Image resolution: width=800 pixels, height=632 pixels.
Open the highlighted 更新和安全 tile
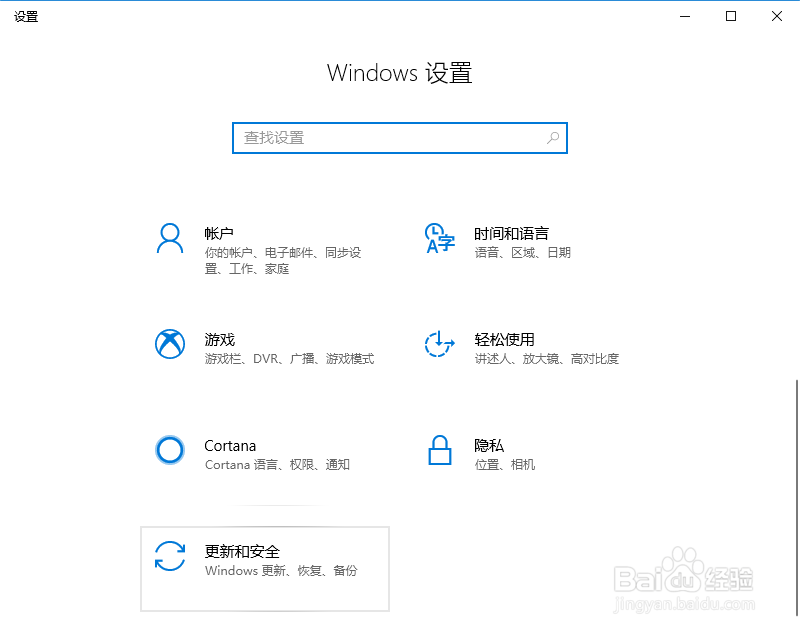[x=265, y=568]
